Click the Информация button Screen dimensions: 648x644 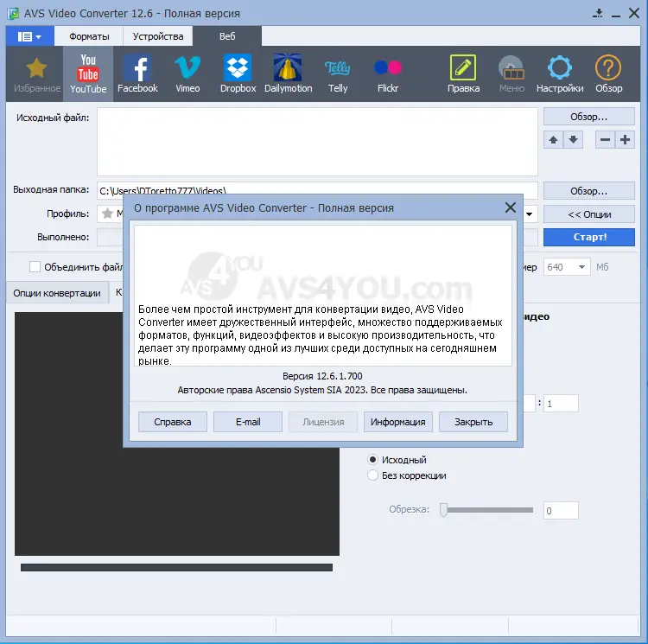point(398,422)
